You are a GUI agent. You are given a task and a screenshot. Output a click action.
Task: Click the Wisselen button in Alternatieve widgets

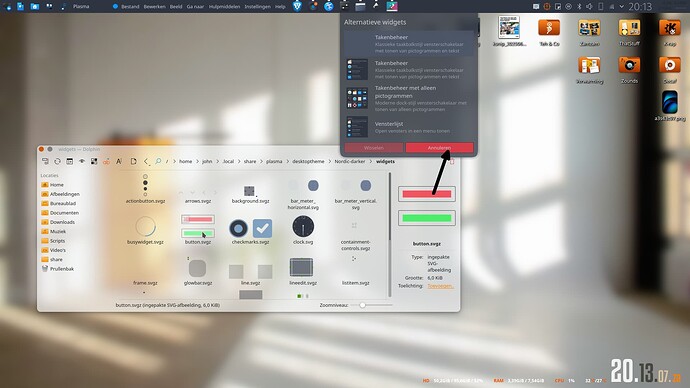pyautogui.click(x=374, y=148)
